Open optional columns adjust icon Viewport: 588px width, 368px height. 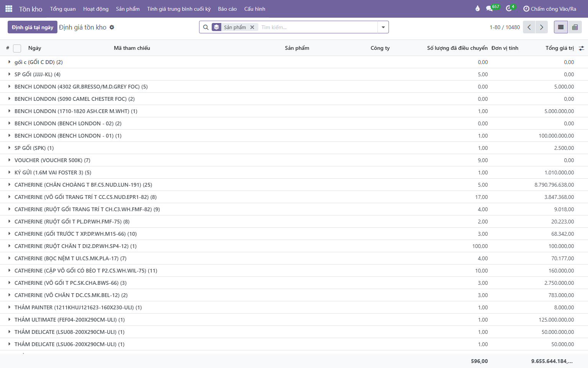pyautogui.click(x=581, y=48)
